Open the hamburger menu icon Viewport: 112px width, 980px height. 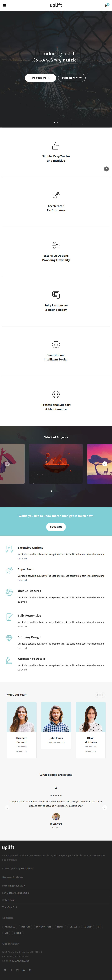5,5
